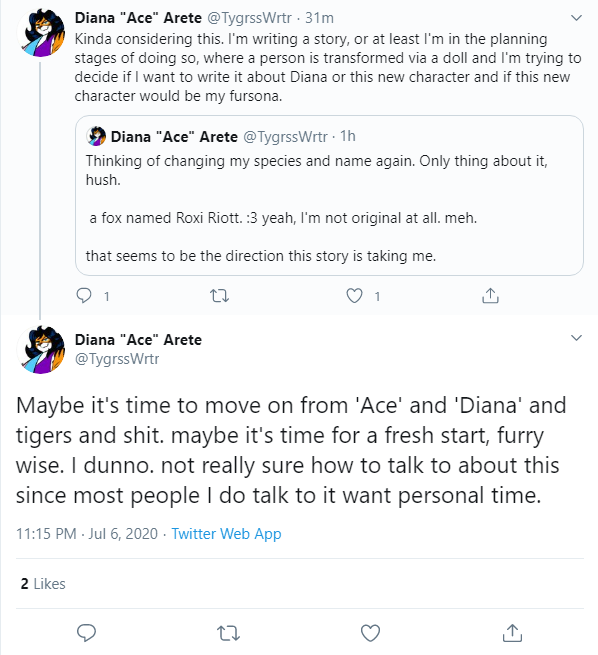598x655 pixels.
Task: Retweet the first tweet about the story
Action: pyautogui.click(x=219, y=296)
